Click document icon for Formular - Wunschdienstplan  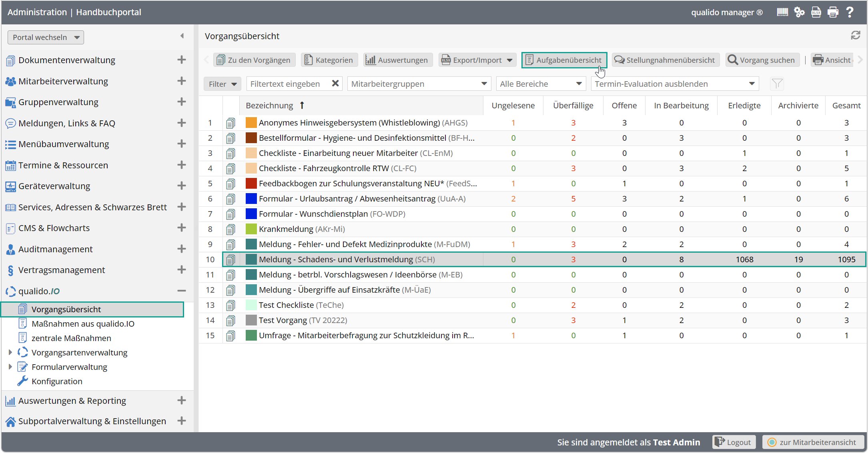coord(231,214)
